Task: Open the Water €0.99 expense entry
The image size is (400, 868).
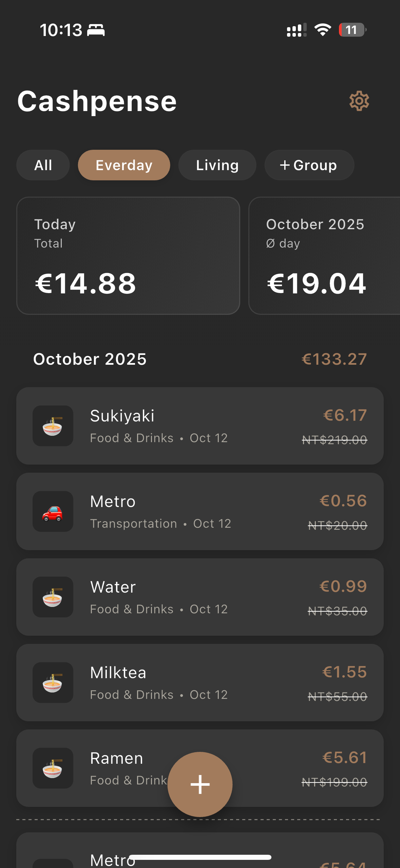Action: click(200, 597)
